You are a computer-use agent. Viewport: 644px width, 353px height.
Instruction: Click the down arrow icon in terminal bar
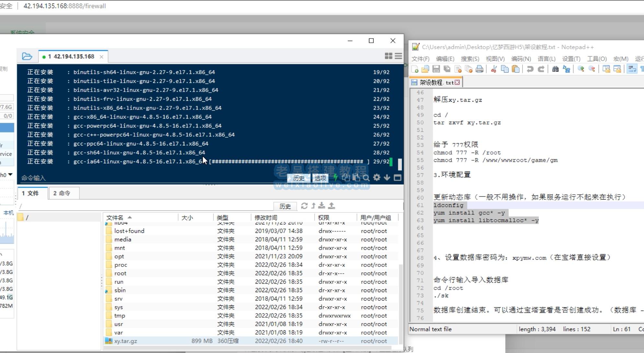[x=387, y=177]
